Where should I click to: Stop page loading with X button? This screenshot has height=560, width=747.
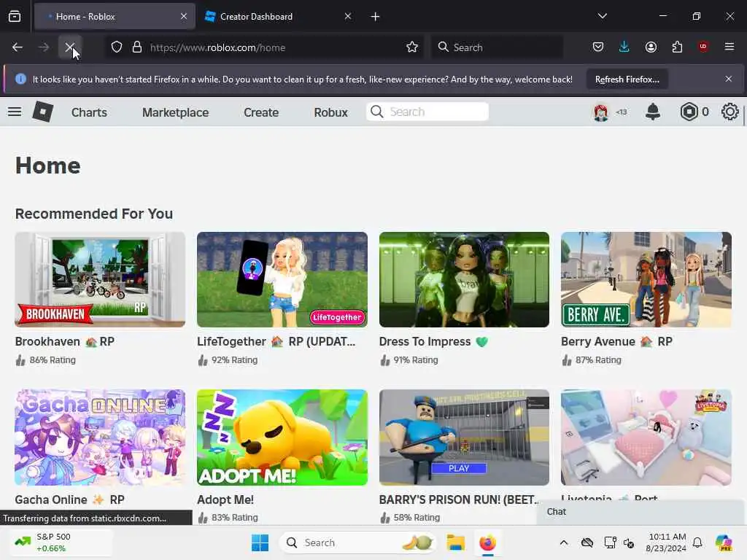tap(70, 47)
